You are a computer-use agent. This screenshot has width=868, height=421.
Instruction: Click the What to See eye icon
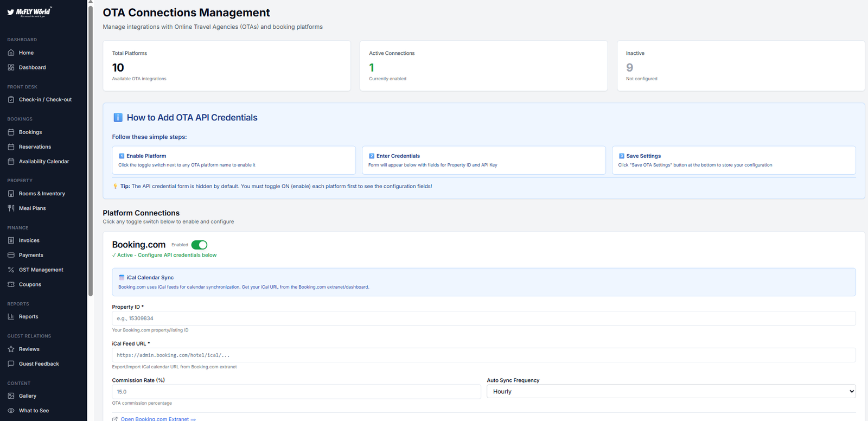[x=11, y=411]
